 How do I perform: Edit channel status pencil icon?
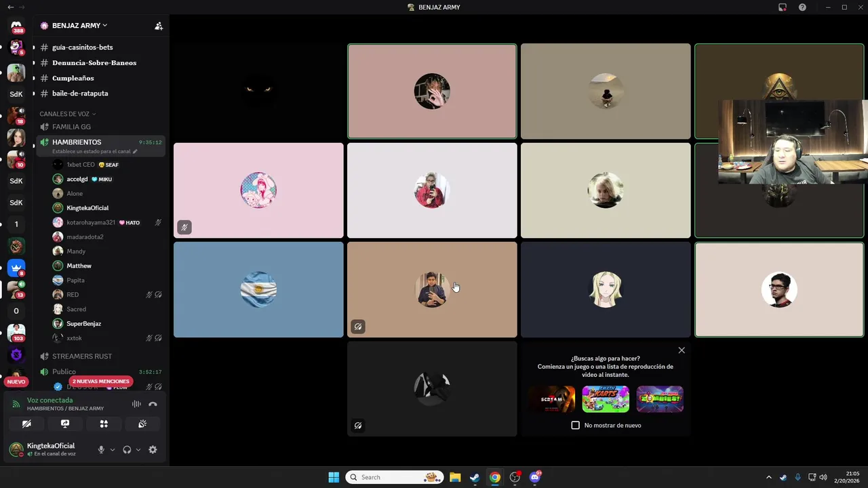point(135,152)
